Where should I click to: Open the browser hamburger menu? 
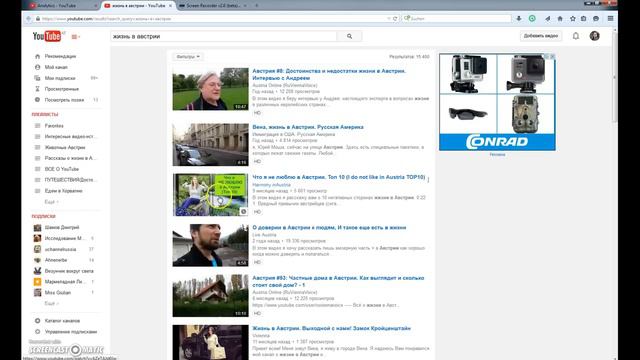coord(610,18)
